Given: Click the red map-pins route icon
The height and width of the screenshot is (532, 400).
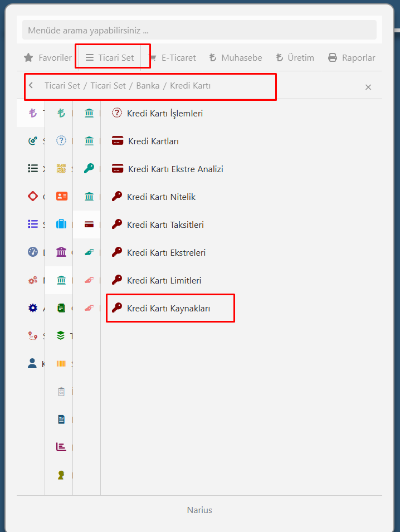Looking at the screenshot, I should point(32,336).
